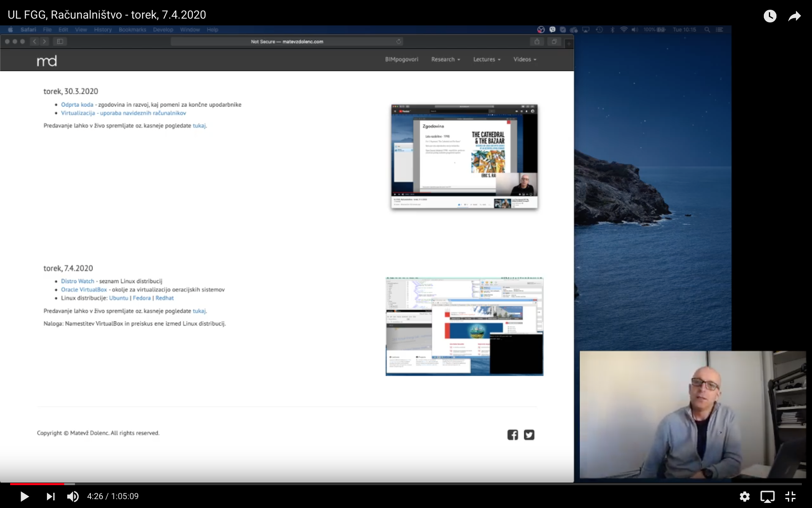Exit full screen mode
Viewport: 812px width, 508px height.
tap(790, 496)
